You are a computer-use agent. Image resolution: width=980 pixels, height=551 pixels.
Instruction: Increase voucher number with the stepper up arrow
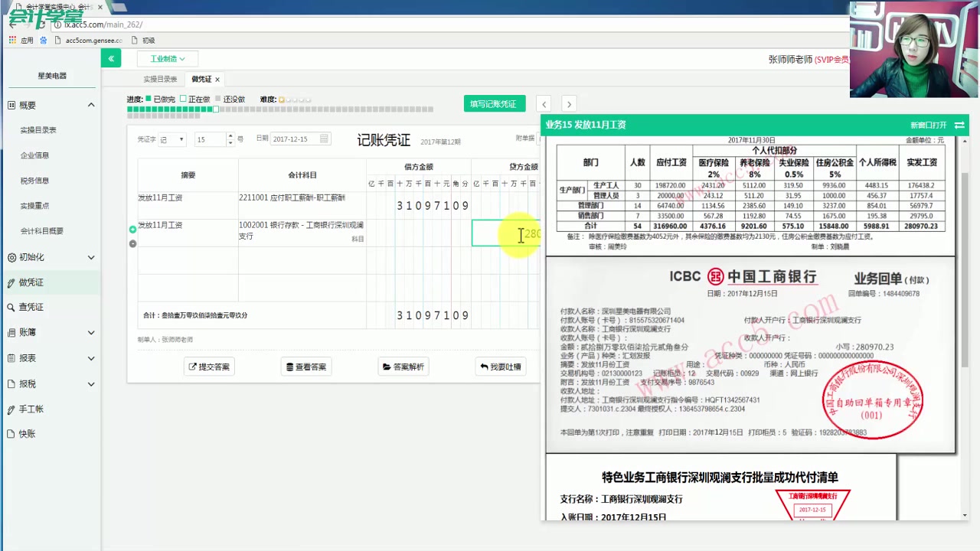tap(230, 135)
